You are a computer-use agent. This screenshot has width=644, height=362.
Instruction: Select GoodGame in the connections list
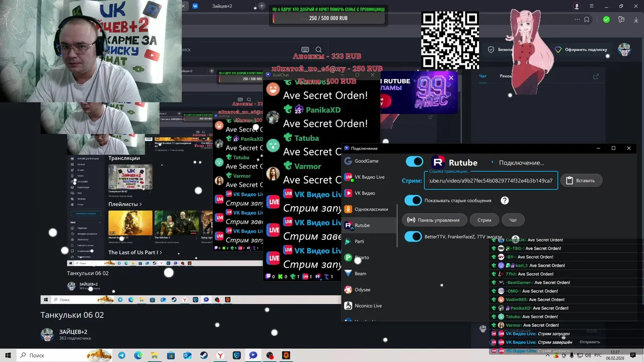pos(369,161)
